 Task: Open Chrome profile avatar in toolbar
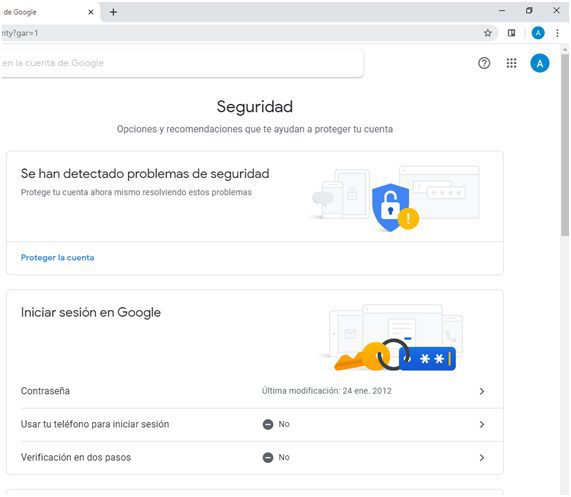point(538,33)
